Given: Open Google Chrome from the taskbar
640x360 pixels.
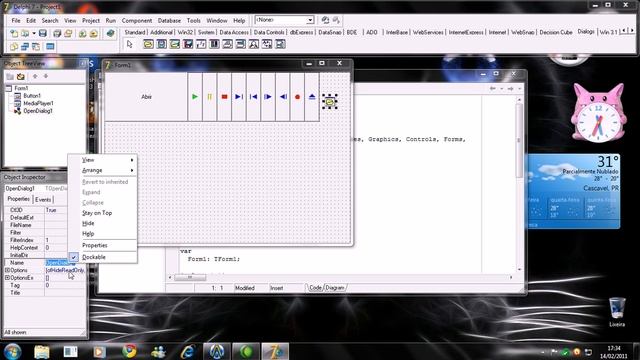Looking at the screenshot, I should pyautogui.click(x=129, y=351).
